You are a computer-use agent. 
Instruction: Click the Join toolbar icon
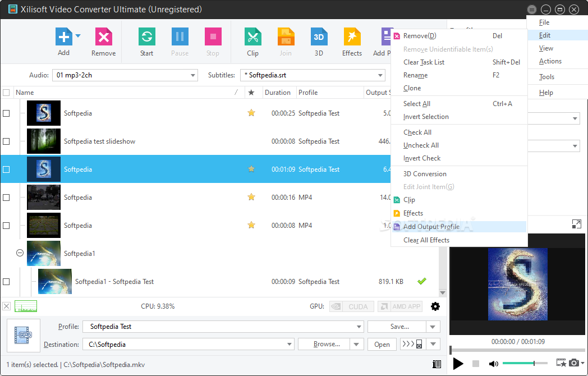click(286, 37)
